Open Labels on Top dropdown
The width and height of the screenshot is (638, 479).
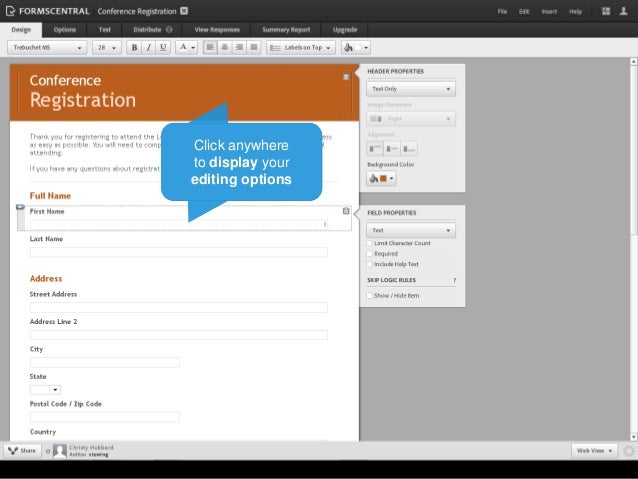pyautogui.click(x=301, y=48)
